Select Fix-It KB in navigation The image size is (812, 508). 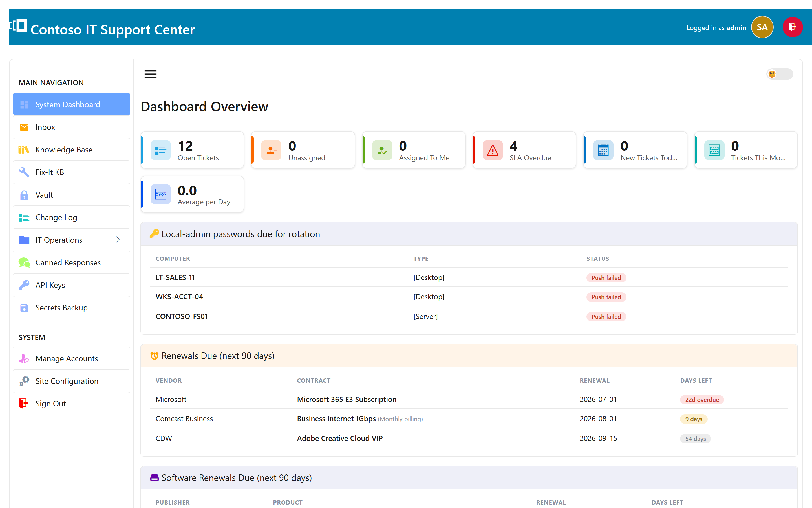71,172
